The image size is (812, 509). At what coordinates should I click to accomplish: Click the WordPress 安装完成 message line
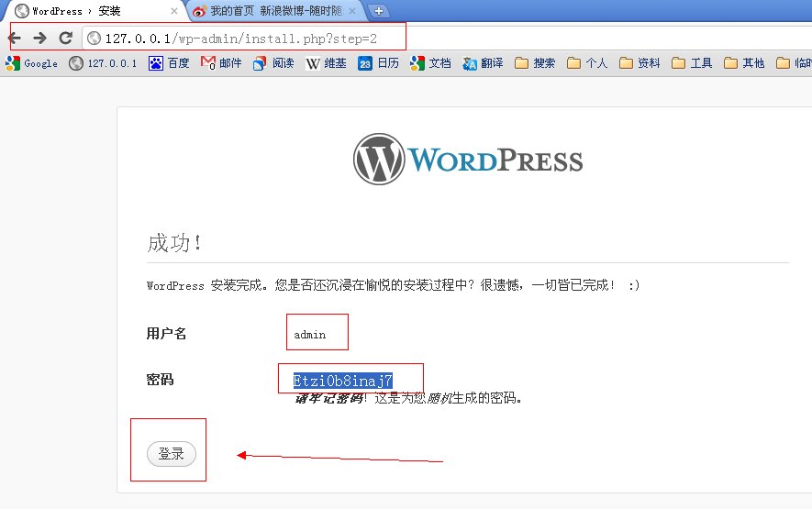pyautogui.click(x=393, y=285)
